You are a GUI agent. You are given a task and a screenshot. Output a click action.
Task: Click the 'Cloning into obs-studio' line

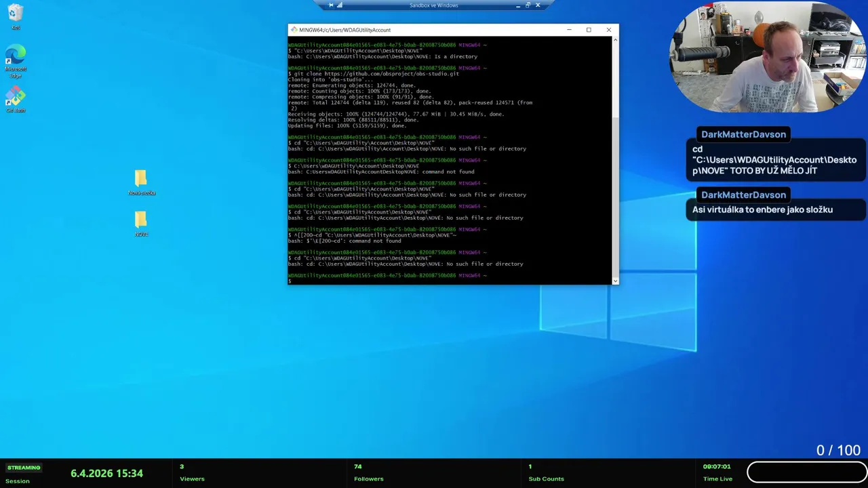[x=330, y=79]
